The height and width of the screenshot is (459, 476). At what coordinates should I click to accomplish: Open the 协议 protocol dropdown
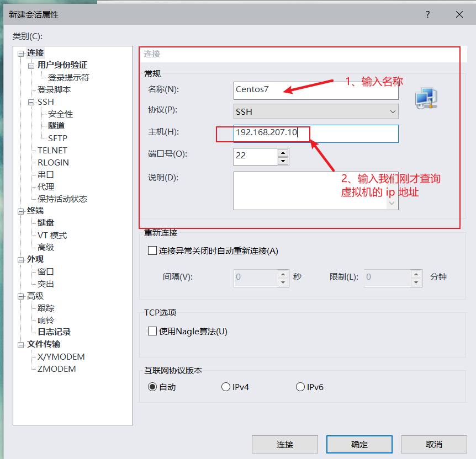[x=393, y=111]
